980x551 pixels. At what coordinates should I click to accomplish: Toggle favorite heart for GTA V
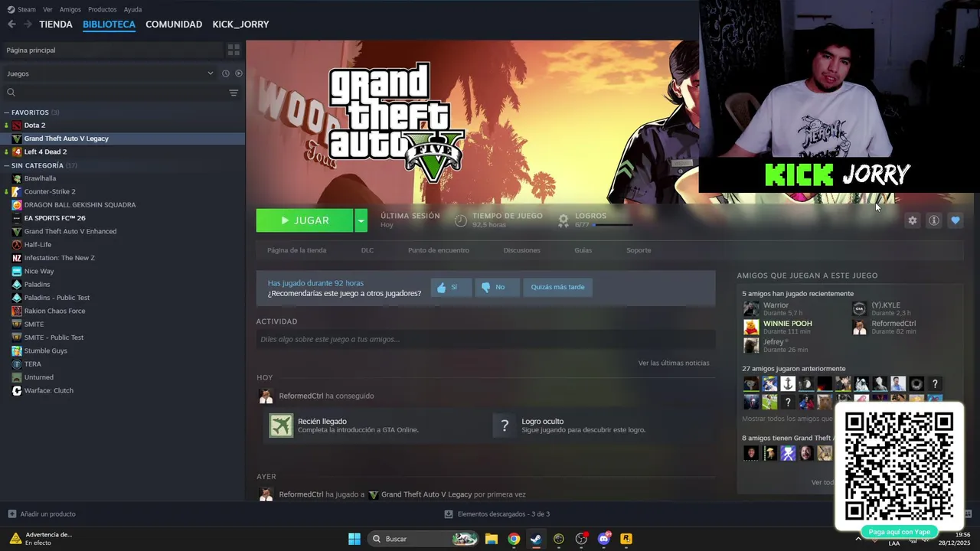click(x=955, y=220)
